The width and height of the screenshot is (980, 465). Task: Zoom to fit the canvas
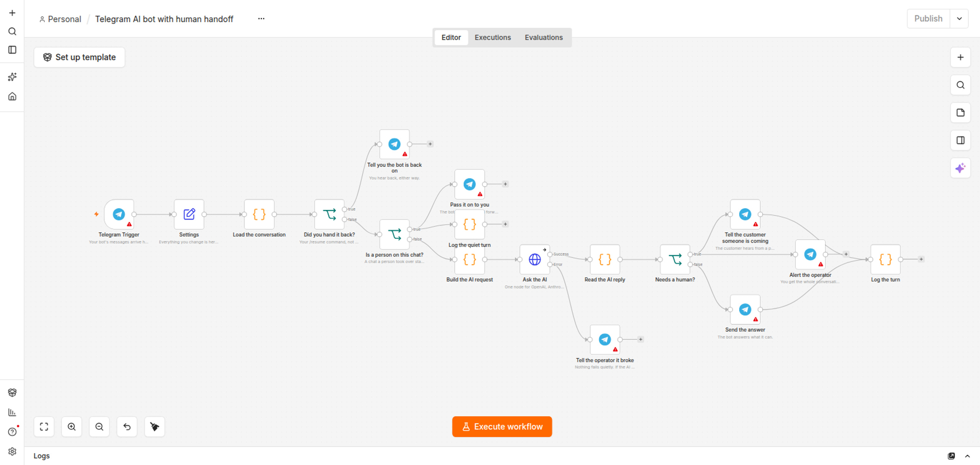[x=44, y=426]
